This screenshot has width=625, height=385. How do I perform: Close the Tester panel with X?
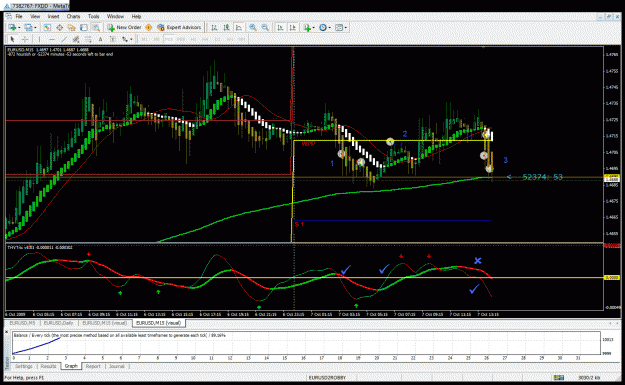tap(6, 332)
